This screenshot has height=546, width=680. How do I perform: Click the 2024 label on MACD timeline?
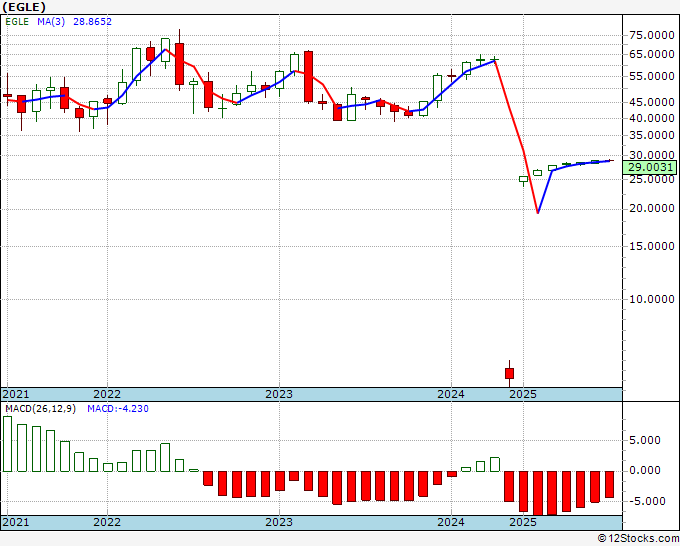(x=451, y=522)
